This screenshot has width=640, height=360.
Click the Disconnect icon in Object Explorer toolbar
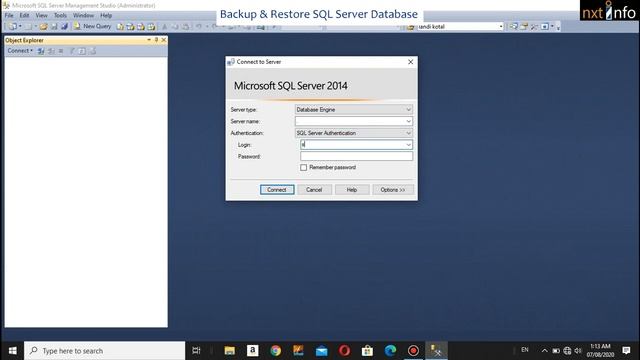coord(51,51)
